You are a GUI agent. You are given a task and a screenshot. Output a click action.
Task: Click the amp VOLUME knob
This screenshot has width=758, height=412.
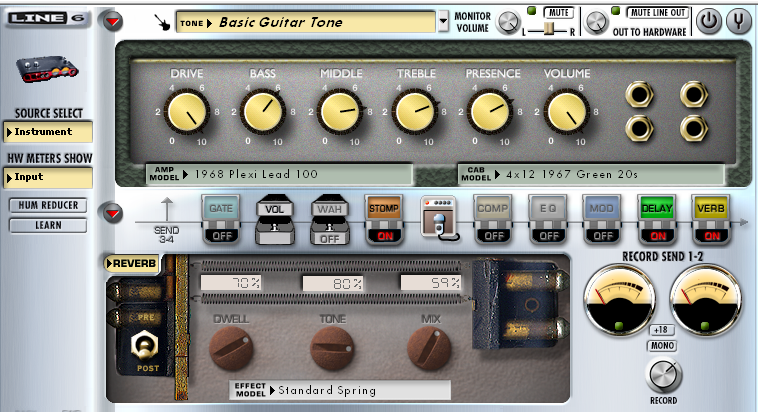coord(567,112)
